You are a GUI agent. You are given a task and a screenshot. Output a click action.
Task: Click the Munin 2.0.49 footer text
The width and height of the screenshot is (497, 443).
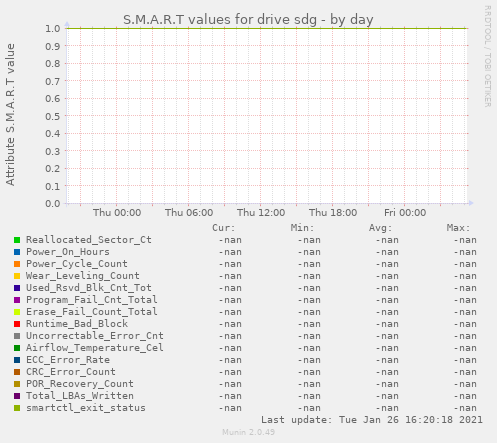[248, 432]
